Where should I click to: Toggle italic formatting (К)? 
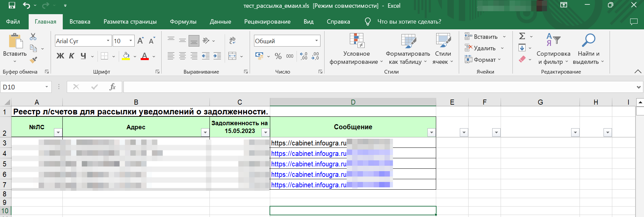pyautogui.click(x=72, y=56)
